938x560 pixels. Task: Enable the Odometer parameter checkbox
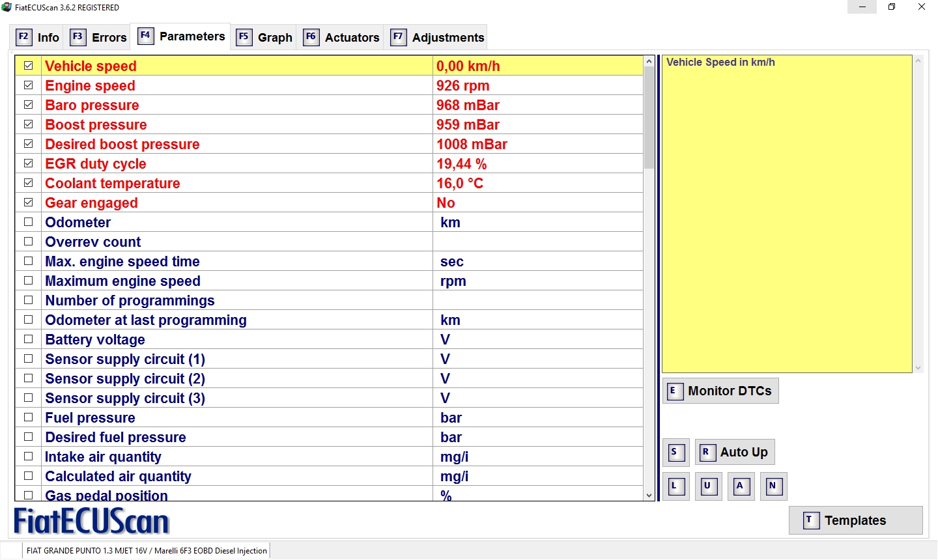[29, 222]
